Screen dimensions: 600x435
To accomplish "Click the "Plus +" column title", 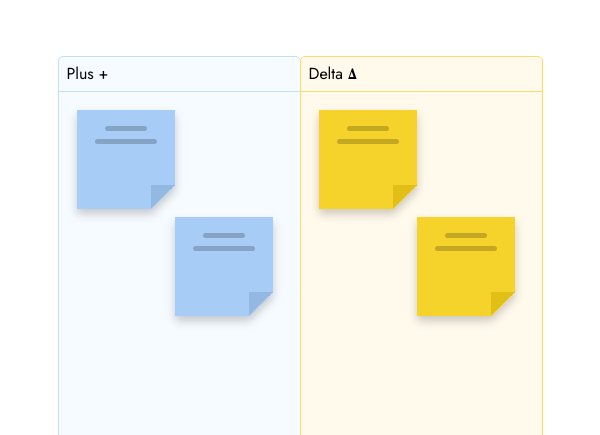I will pos(87,74).
